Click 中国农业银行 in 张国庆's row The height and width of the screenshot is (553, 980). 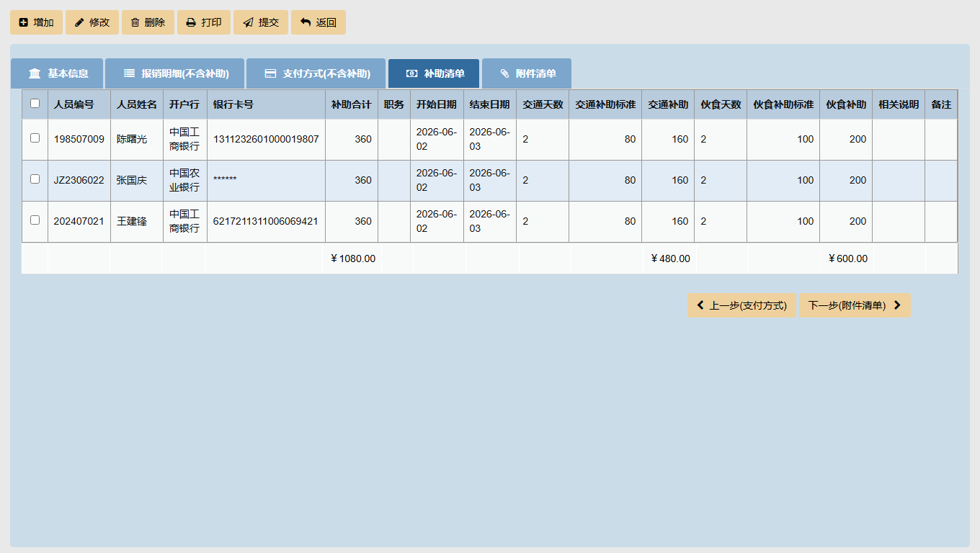pyautogui.click(x=184, y=180)
